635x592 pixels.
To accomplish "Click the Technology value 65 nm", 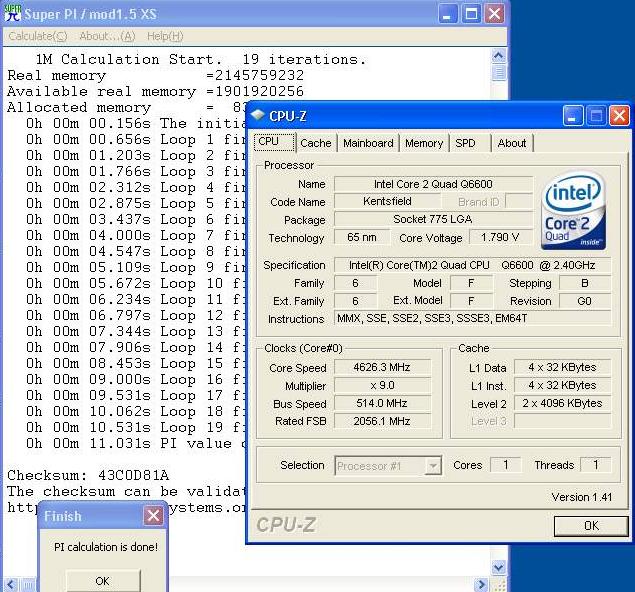I will pos(362,237).
